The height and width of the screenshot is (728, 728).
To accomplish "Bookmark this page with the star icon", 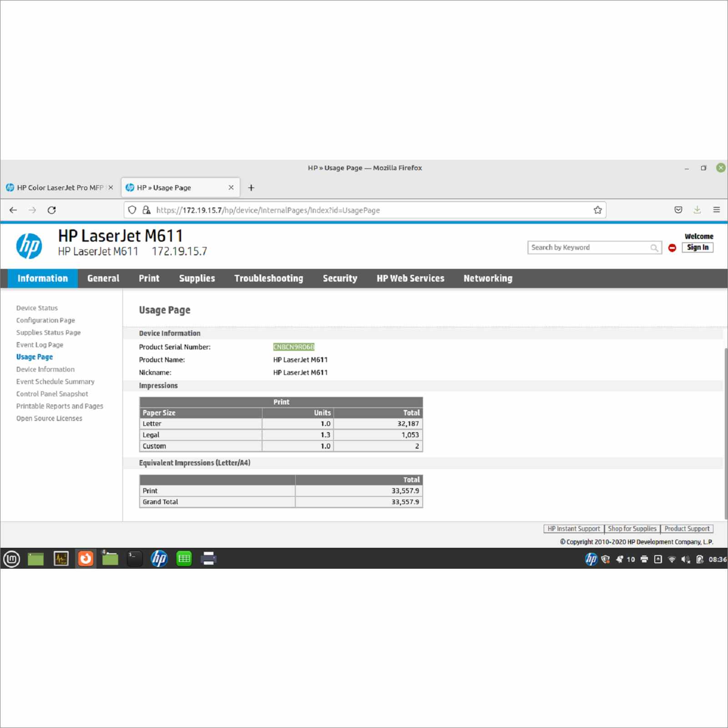I will point(597,210).
